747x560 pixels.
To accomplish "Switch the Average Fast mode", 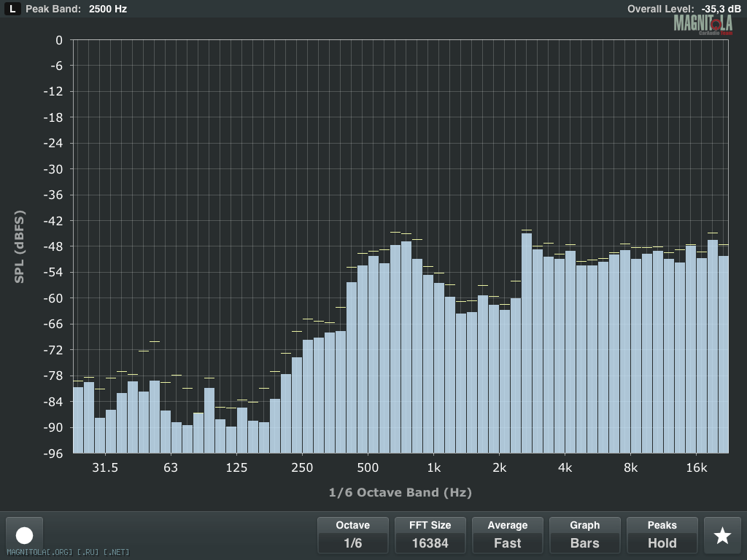I will click(507, 535).
